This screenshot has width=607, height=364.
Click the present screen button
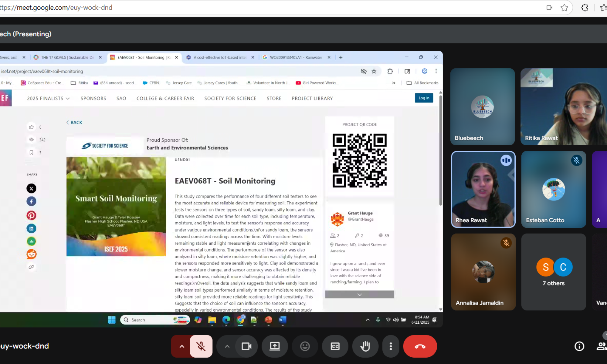coord(275,346)
